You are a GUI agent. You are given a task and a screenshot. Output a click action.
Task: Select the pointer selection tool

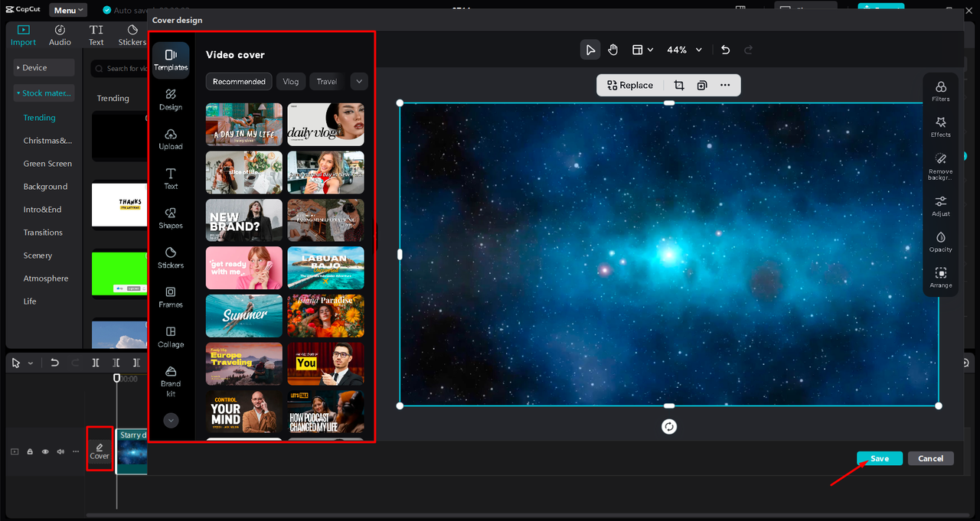point(590,50)
